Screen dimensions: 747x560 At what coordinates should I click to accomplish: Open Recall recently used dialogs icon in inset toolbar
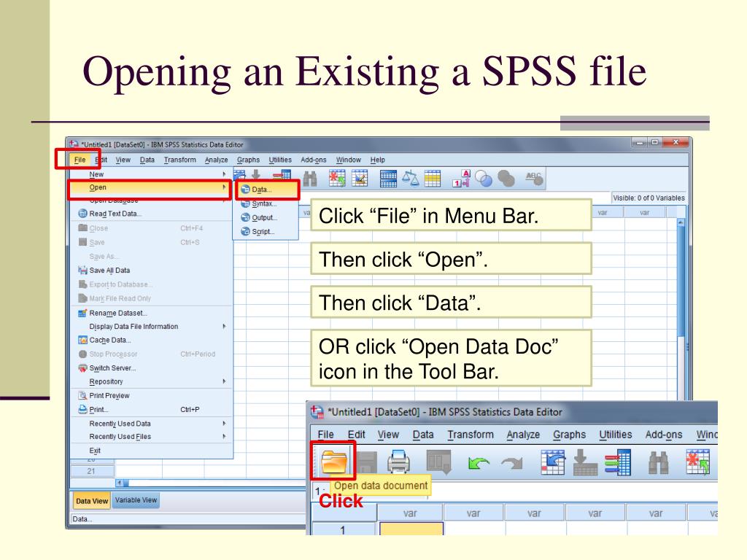(438, 462)
